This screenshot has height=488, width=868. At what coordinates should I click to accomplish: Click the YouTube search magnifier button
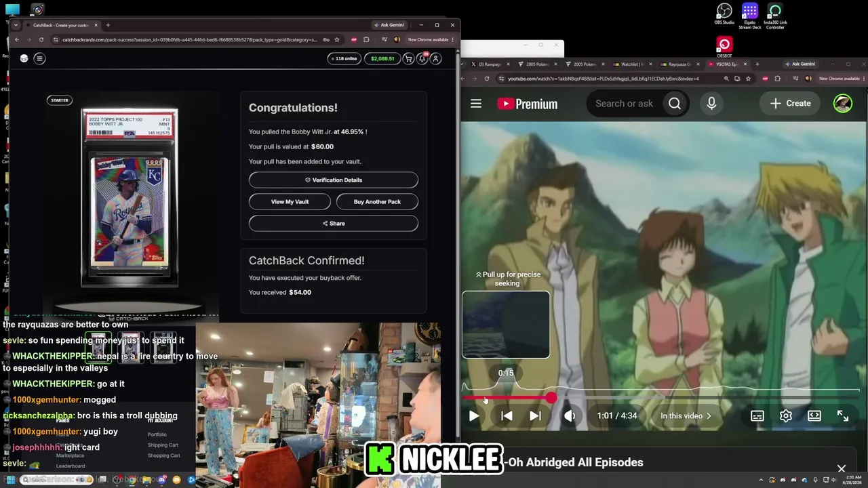(675, 104)
